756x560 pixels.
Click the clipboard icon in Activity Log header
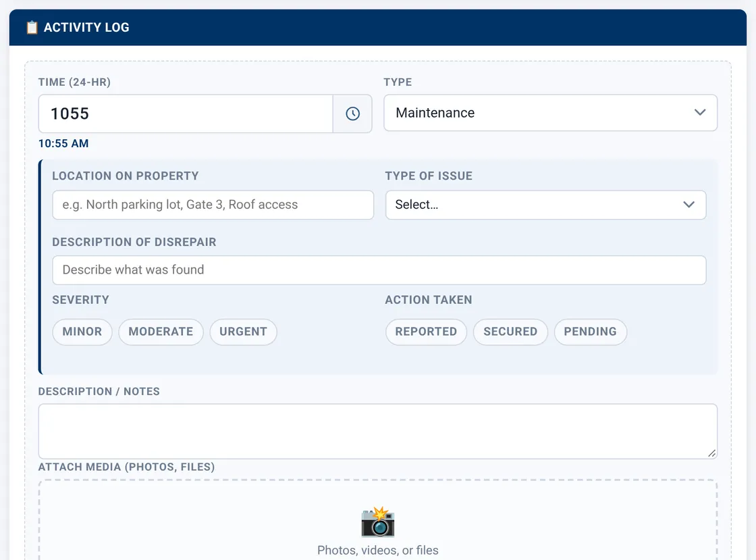32,28
